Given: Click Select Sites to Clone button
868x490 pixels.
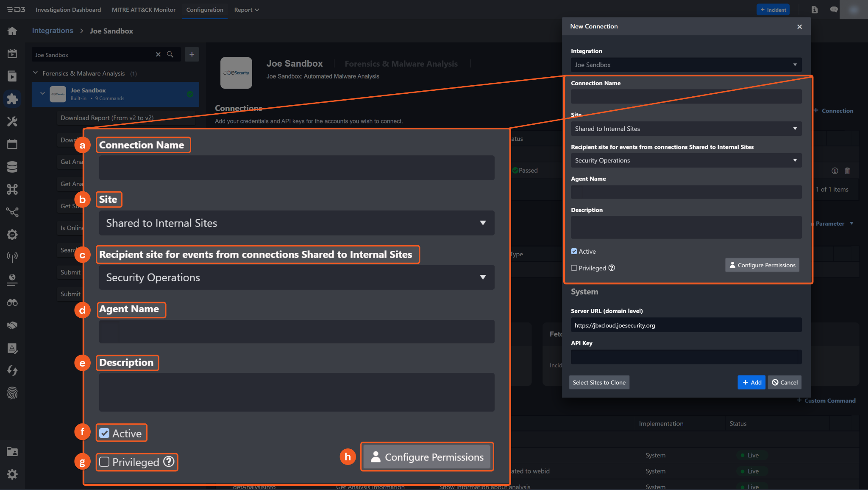Looking at the screenshot, I should [599, 382].
